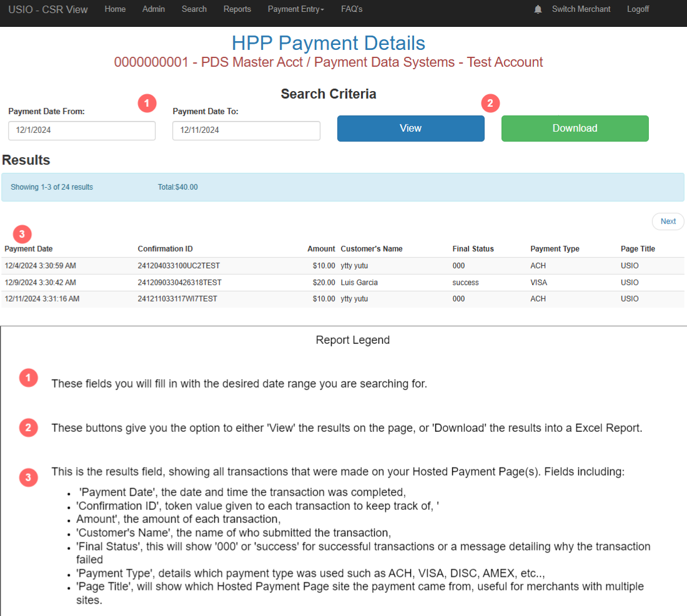
Task: Open the notifications bell icon
Action: (538, 9)
